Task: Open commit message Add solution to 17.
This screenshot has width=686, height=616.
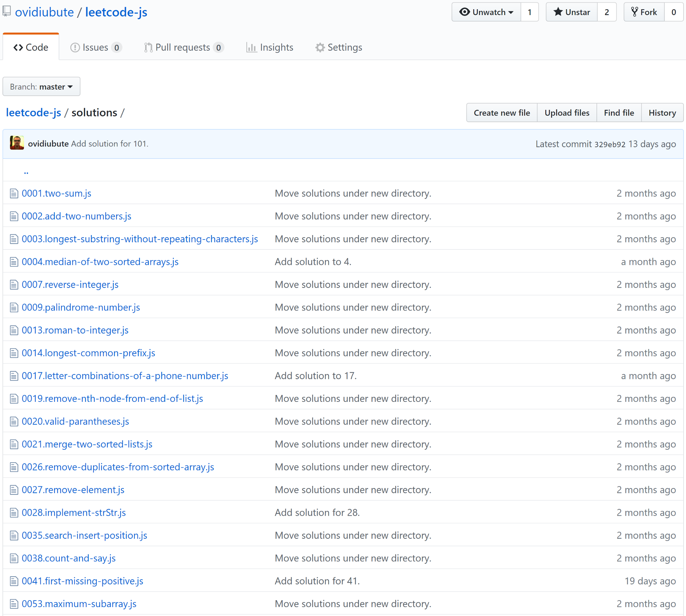Action: [x=316, y=376]
